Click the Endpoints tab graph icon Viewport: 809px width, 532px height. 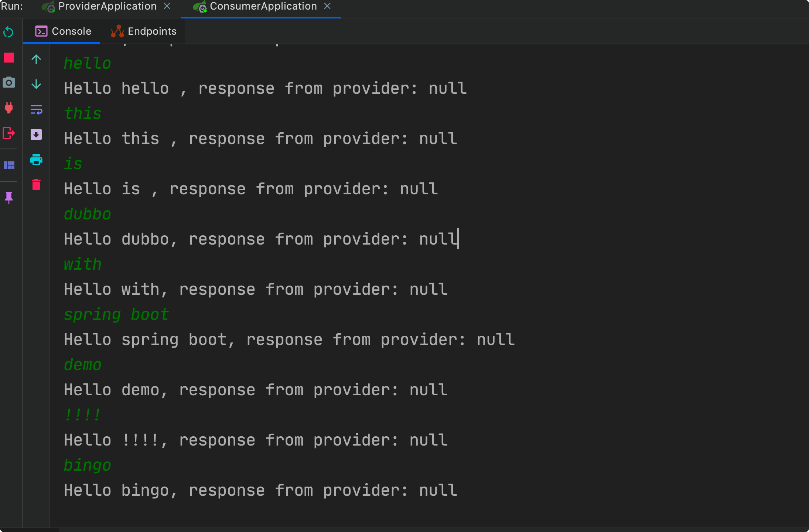coord(117,31)
